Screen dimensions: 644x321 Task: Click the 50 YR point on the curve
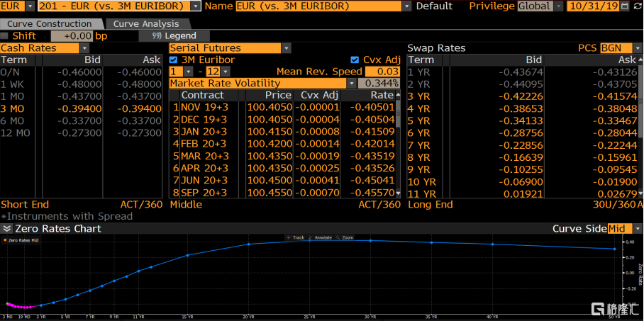(x=614, y=249)
